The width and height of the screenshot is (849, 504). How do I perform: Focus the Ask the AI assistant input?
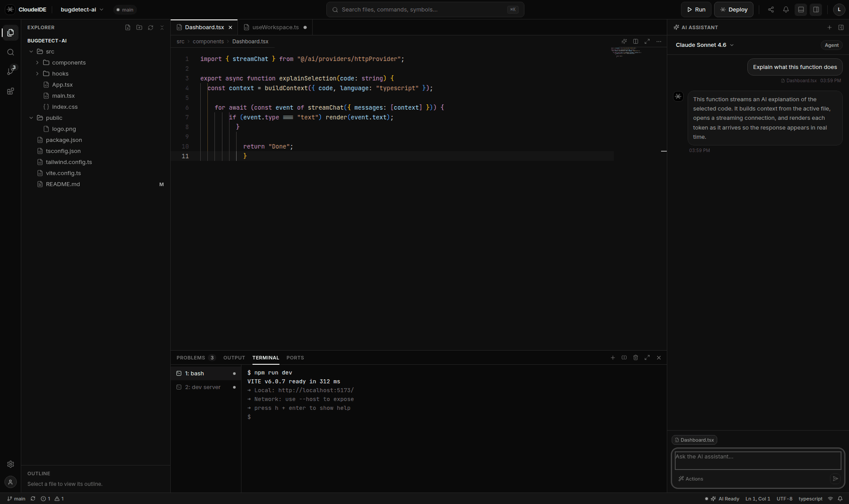point(758,460)
